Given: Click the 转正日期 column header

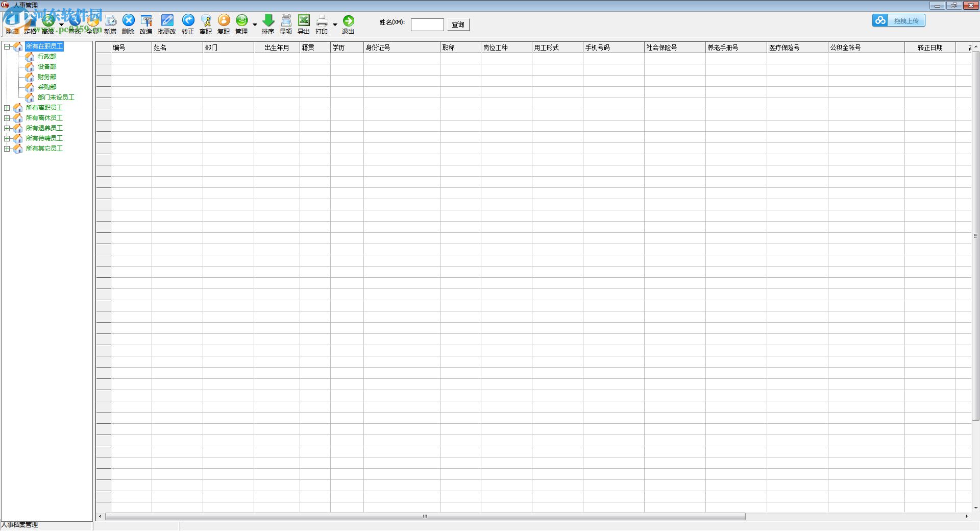Looking at the screenshot, I should click(x=930, y=47).
